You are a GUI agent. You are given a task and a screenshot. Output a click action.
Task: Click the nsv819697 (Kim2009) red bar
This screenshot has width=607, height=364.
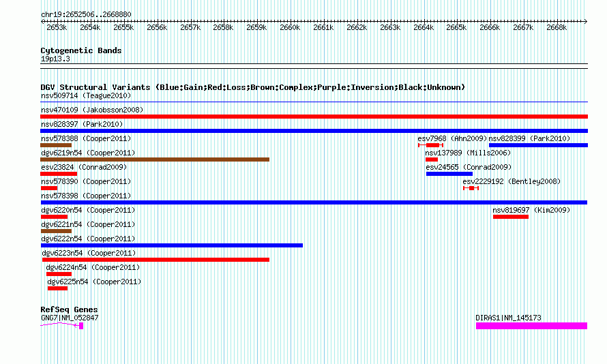coord(511,217)
